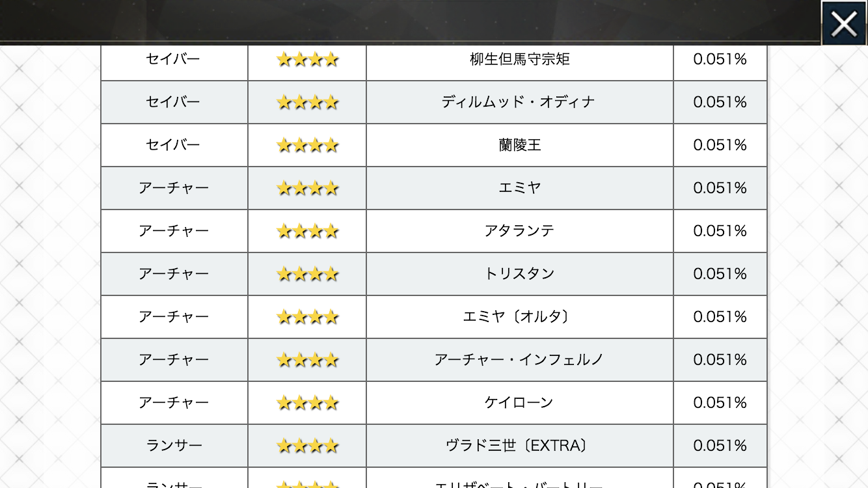The height and width of the screenshot is (488, 868).
Task: Tap the アーチャー class cell for トリスタン
Action: [x=173, y=274]
